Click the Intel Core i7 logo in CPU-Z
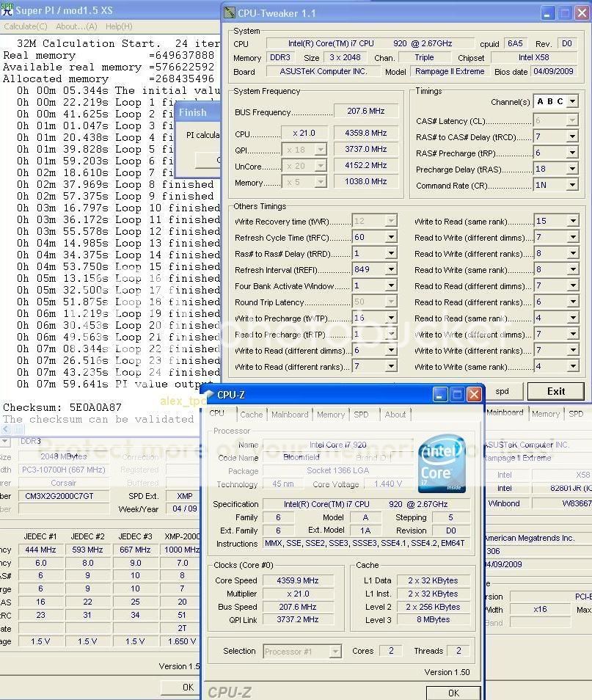Screen dimensions: 592x700 [x=442, y=464]
